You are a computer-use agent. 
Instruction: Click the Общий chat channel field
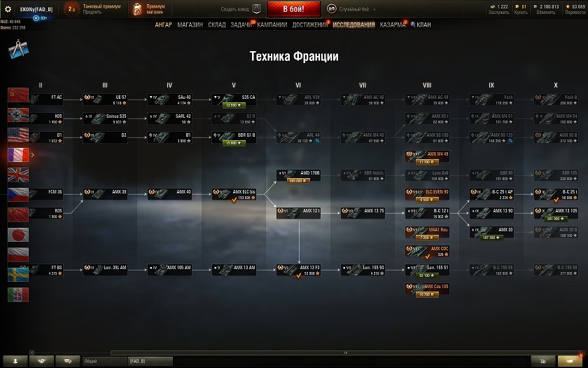[x=104, y=361]
